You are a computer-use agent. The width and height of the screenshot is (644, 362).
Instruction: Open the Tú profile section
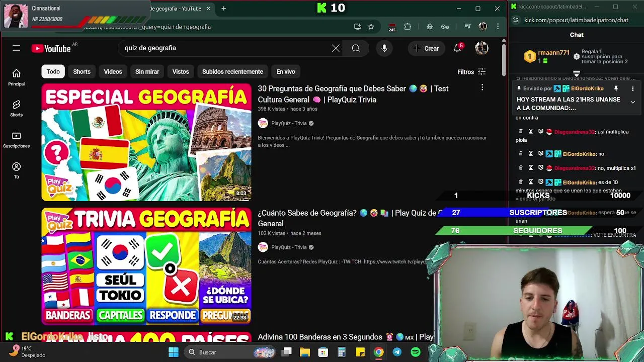[16, 170]
